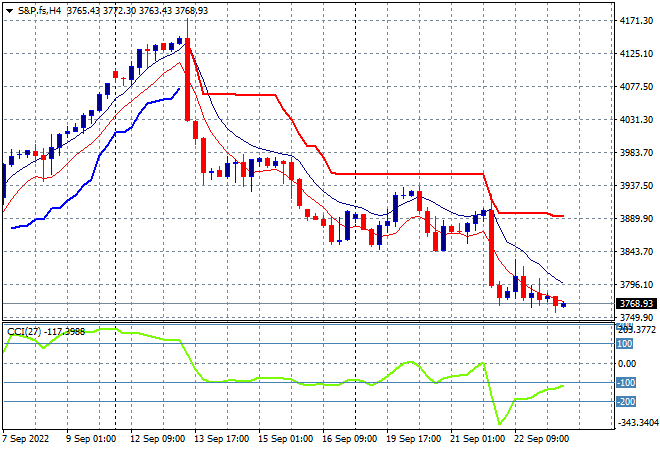
Task: Click the time label 16 Sep 09:00
Action: (349, 439)
